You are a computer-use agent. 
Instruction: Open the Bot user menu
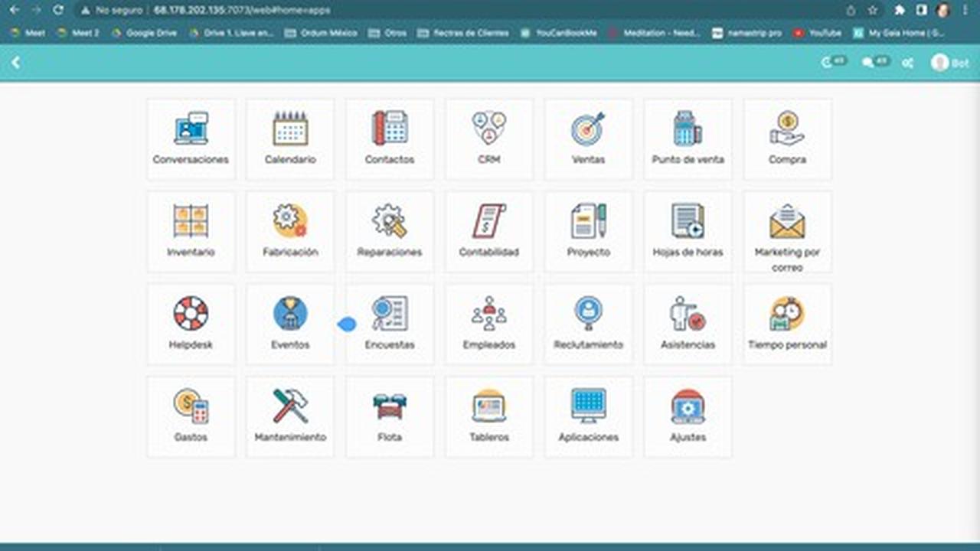[x=949, y=63]
